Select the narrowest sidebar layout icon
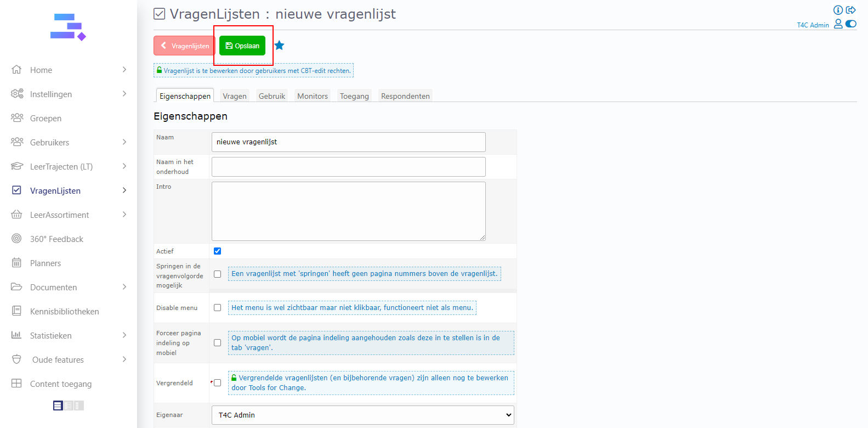This screenshot has height=428, width=868. [78, 406]
